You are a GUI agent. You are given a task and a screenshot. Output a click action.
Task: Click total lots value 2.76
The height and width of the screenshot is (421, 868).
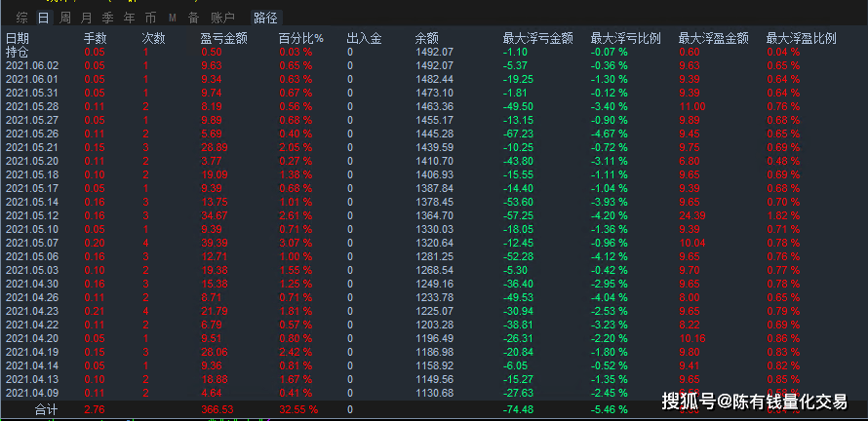94,410
